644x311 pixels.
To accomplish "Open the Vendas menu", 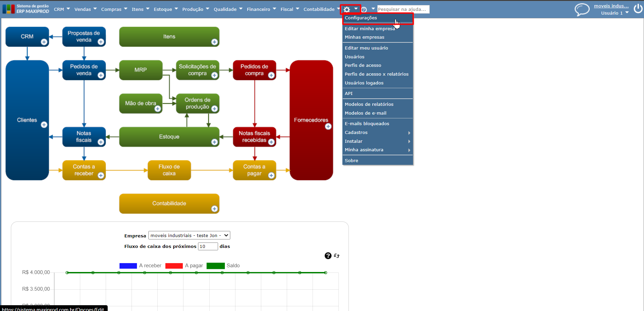I will pos(86,9).
